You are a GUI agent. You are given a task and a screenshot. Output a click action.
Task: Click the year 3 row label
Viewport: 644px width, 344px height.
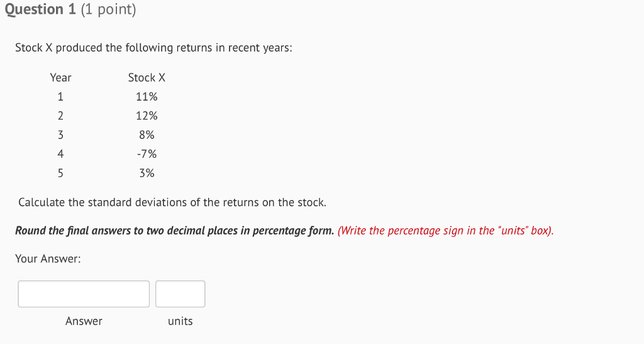pyautogui.click(x=60, y=135)
